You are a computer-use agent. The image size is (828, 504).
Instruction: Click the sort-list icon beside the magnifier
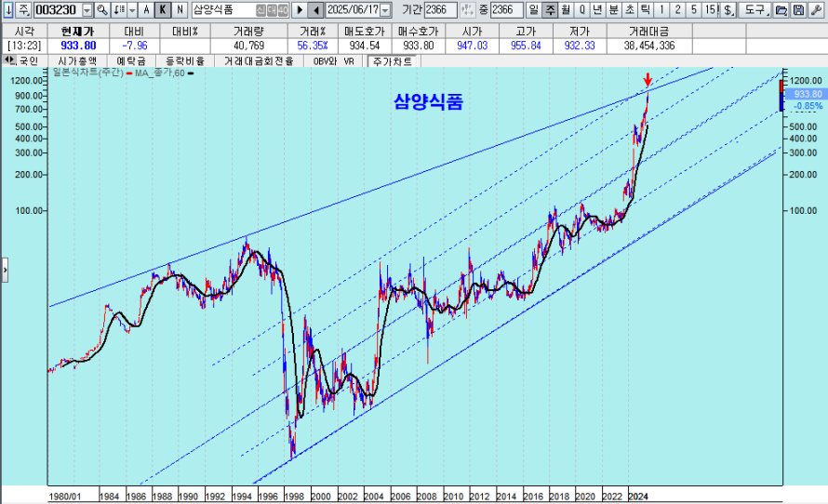(x=119, y=9)
